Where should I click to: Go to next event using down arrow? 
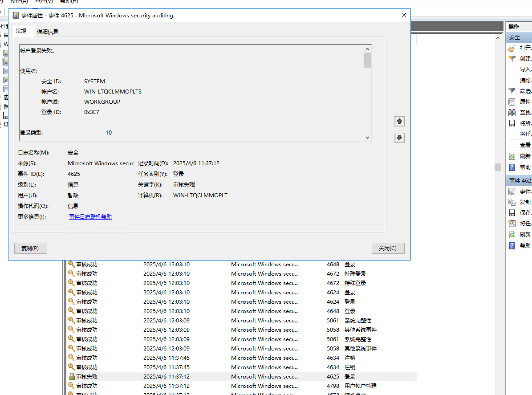tap(399, 138)
